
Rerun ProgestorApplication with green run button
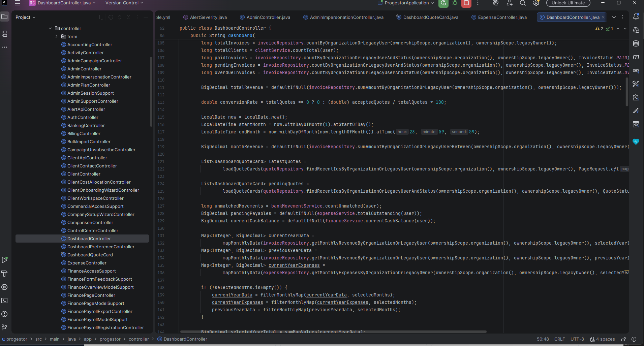pos(443,3)
